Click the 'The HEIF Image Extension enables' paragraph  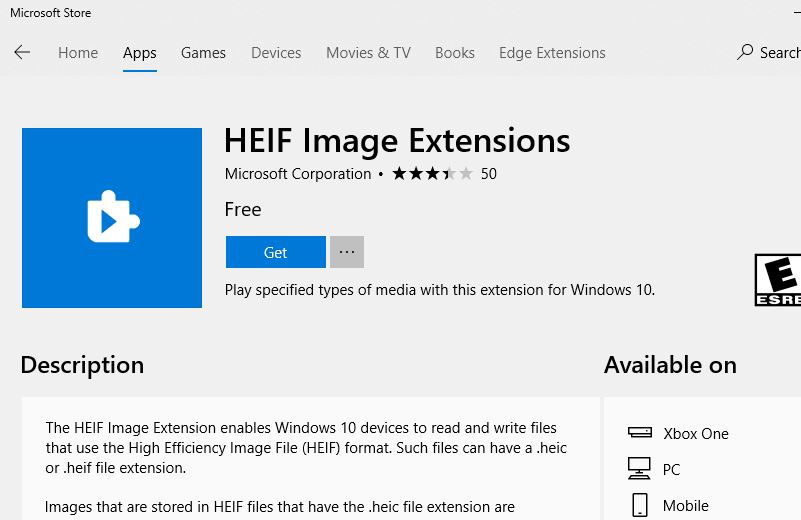[306, 447]
